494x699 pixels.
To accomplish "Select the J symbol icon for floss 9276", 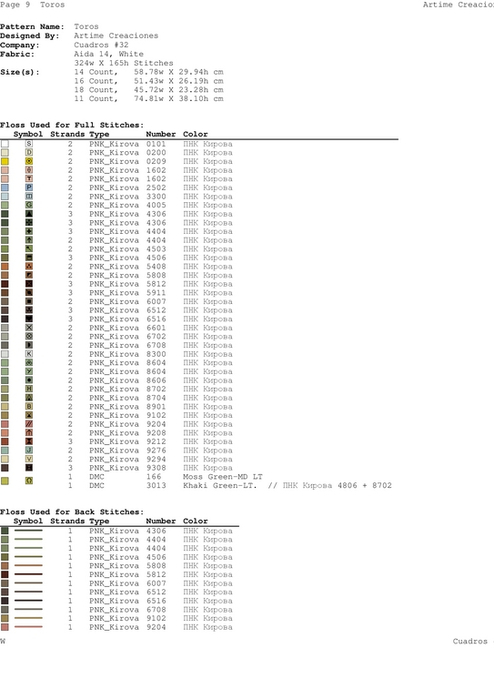I will [x=29, y=450].
